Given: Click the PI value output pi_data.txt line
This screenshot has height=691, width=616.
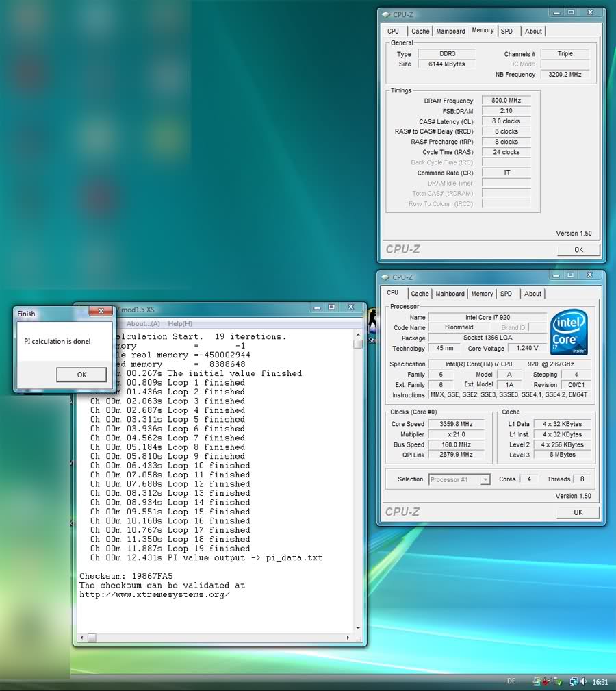Looking at the screenshot, I should 206,558.
